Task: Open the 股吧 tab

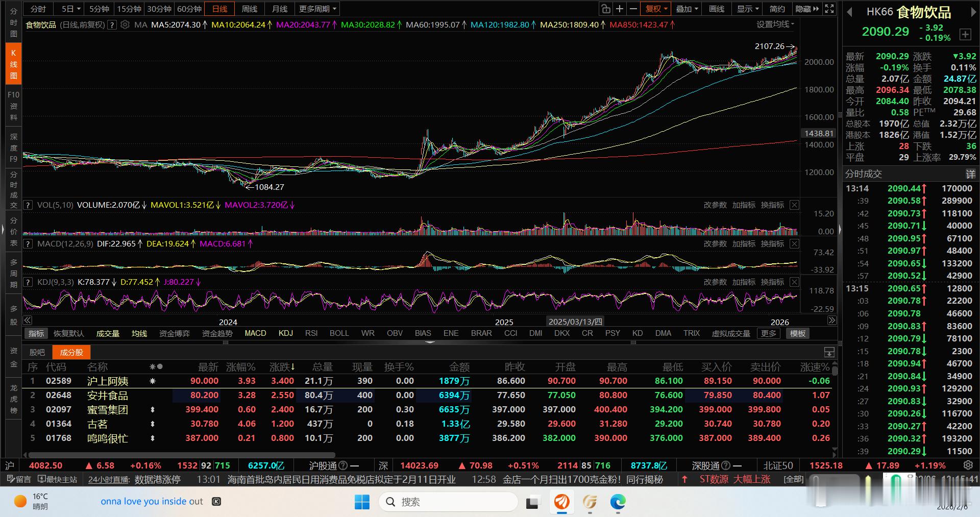Action: point(37,352)
